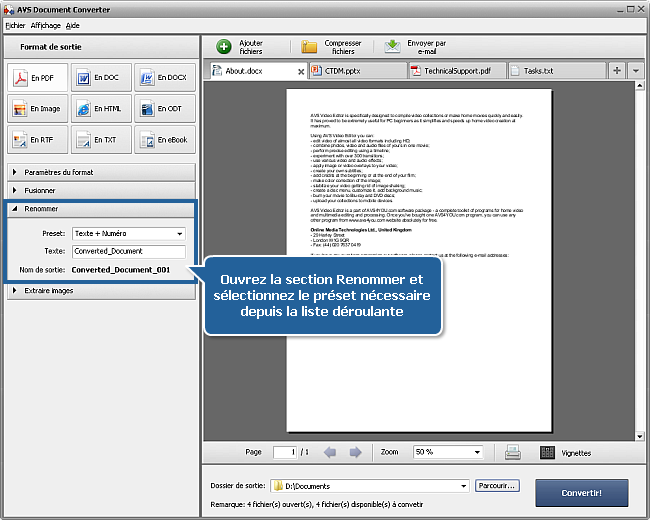Click the printer icon in preview toolbar
650x520 pixels.
click(x=513, y=452)
